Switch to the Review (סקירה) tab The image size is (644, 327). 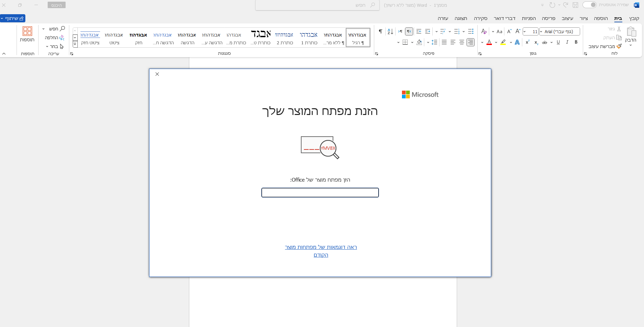click(x=480, y=18)
